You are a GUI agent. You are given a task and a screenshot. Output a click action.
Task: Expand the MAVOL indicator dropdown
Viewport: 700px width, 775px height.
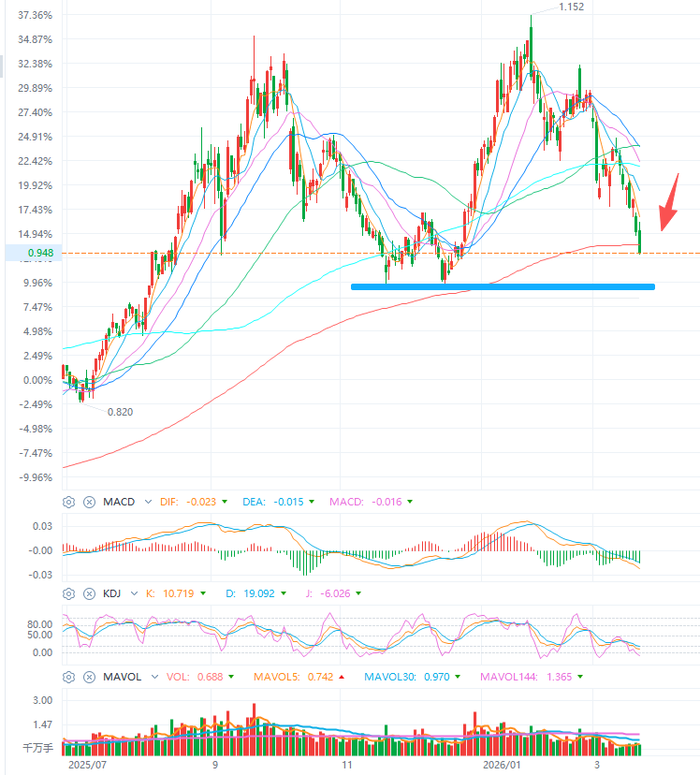[154, 677]
